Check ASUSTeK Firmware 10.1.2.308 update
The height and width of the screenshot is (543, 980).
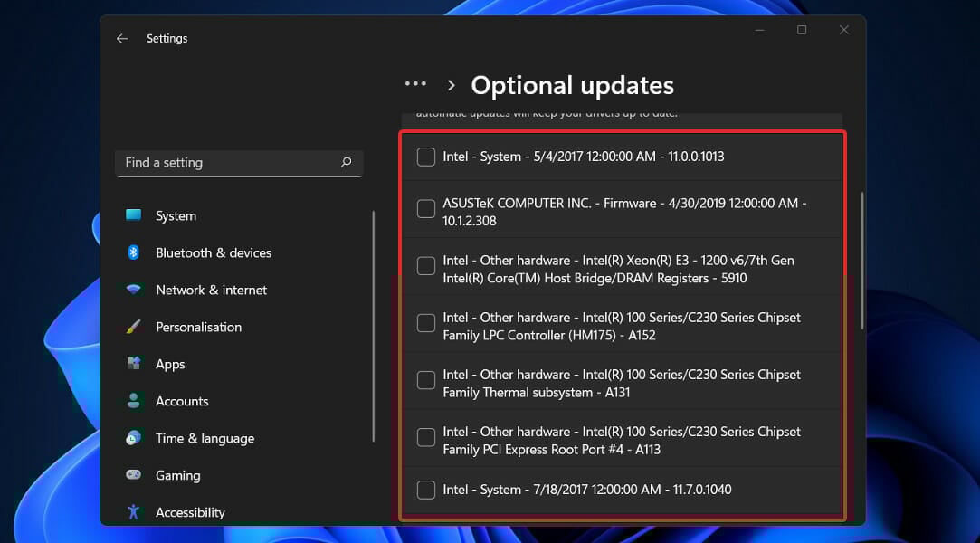click(425, 209)
